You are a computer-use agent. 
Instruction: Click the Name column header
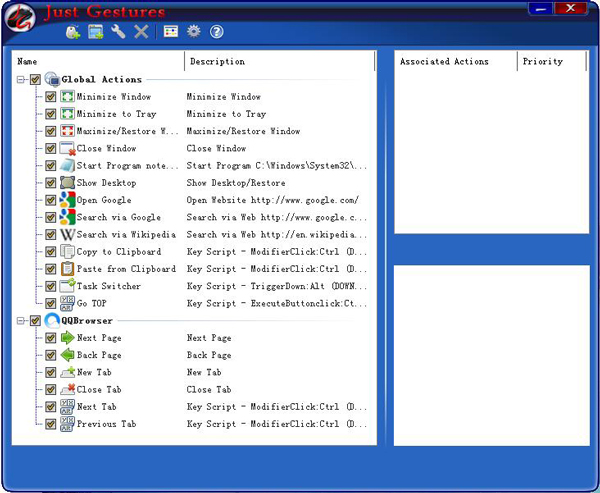98,61
